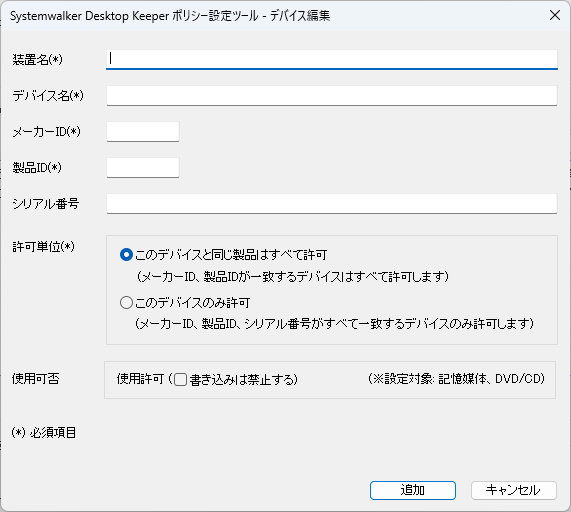The height and width of the screenshot is (512, 571).
Task: Click the シリアル番号 label
Action: [x=46, y=204]
